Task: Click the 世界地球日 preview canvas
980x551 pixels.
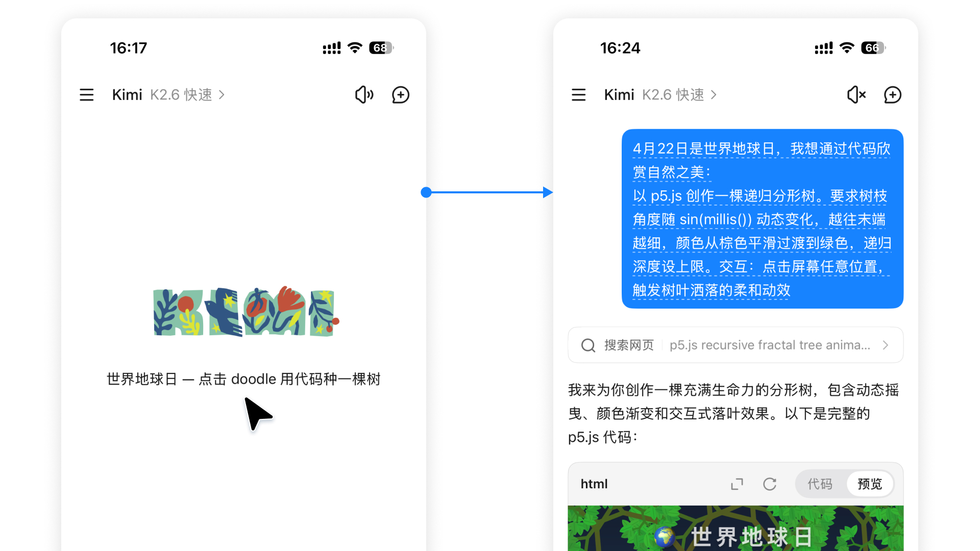Action: (736, 528)
